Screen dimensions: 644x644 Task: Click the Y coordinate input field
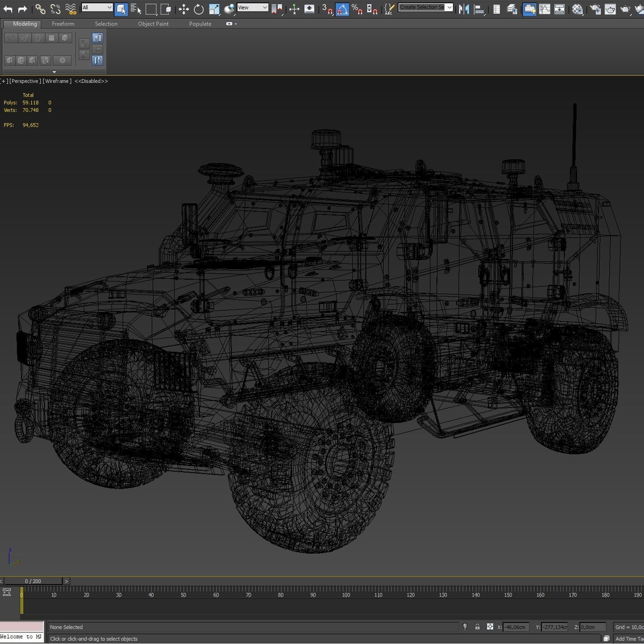click(x=555, y=627)
